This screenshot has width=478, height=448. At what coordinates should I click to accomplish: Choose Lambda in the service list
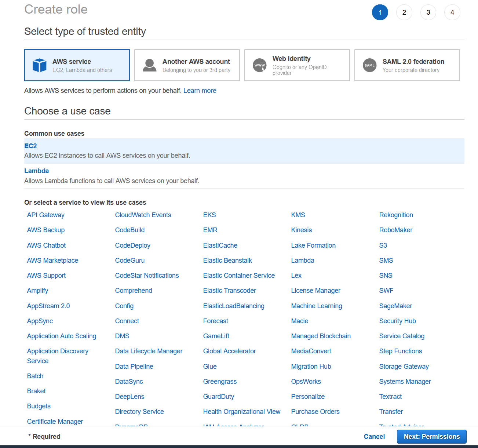click(303, 261)
